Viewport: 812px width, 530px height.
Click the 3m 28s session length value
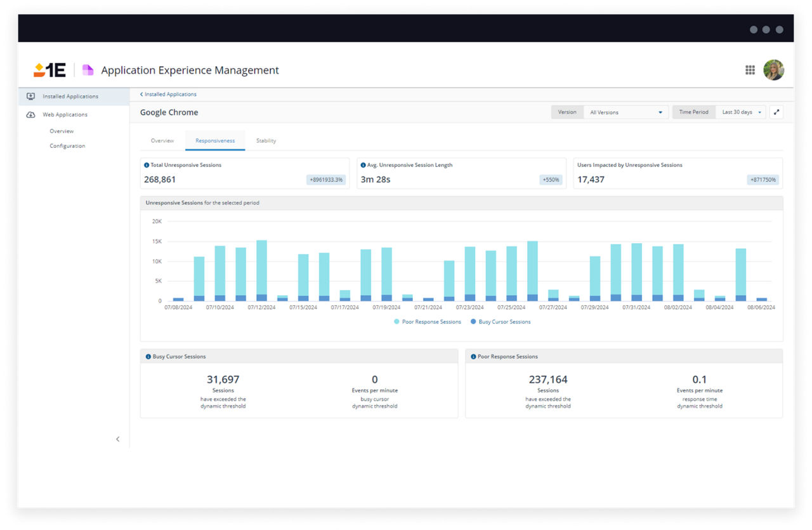(x=376, y=180)
